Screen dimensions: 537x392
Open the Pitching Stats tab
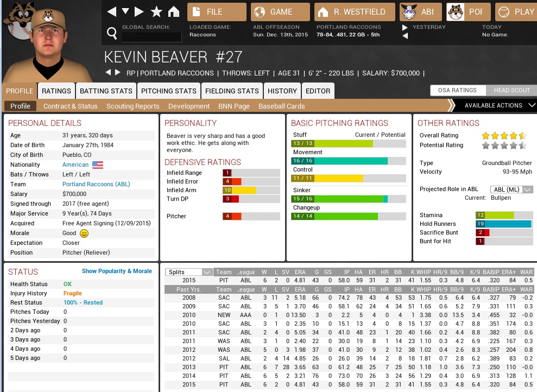pyautogui.click(x=168, y=91)
